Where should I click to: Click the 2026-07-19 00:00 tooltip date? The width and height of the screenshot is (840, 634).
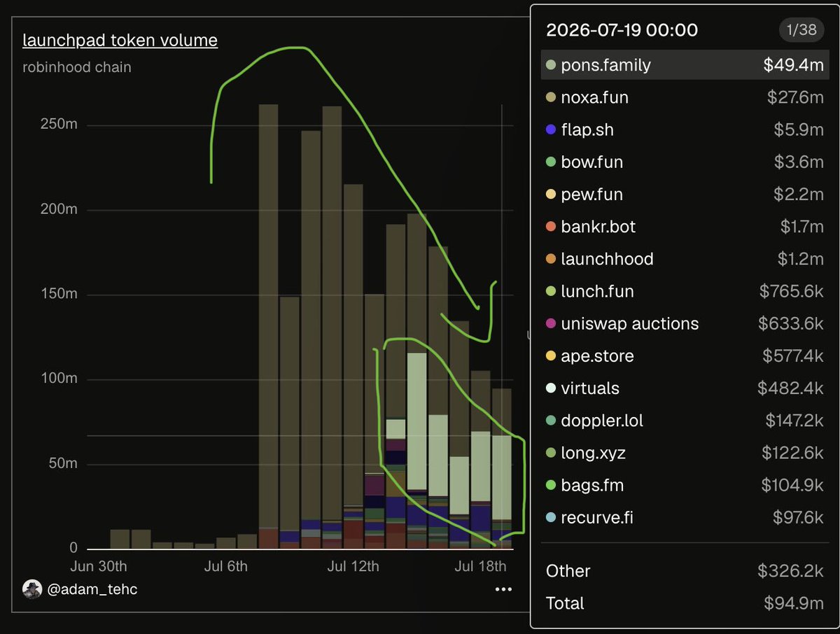(622, 30)
